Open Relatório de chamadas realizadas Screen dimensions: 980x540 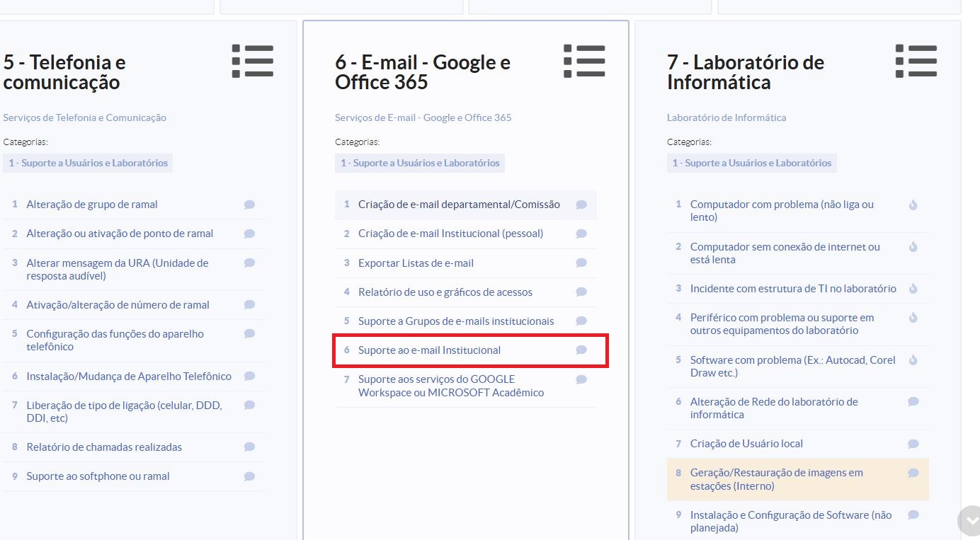(104, 447)
